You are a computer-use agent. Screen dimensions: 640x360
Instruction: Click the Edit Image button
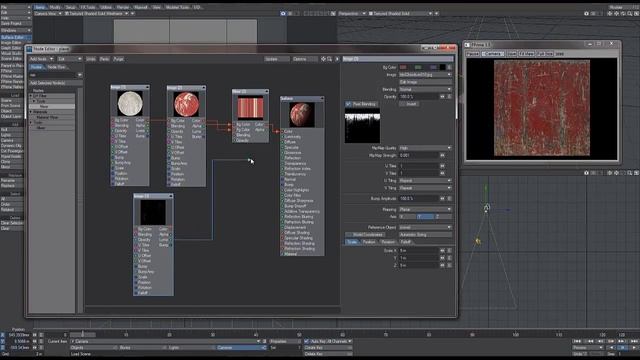pyautogui.click(x=425, y=82)
